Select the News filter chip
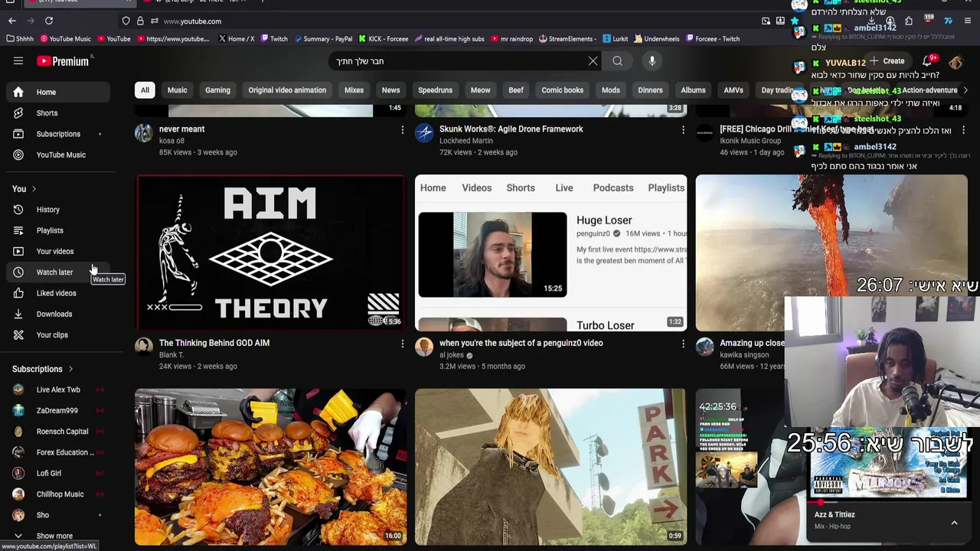 point(391,90)
